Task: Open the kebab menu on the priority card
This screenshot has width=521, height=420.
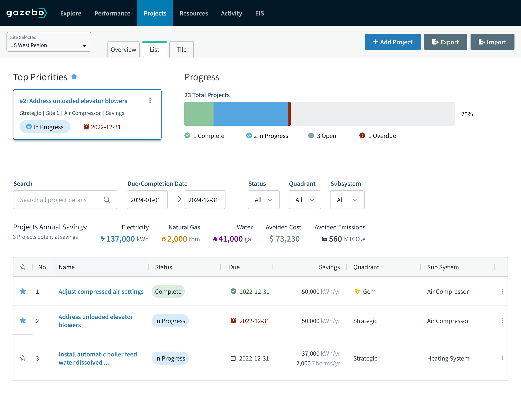Action: point(150,101)
